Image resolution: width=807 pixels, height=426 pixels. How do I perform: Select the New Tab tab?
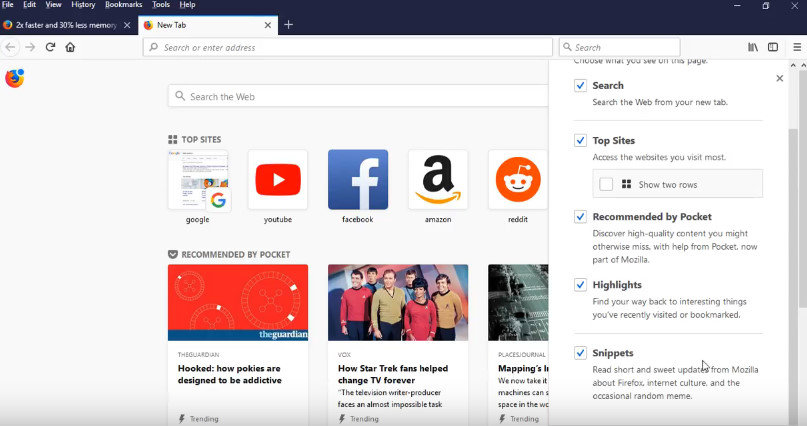click(208, 25)
